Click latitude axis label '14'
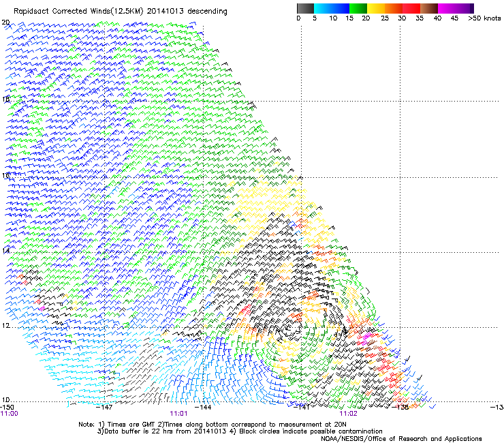 (5, 251)
